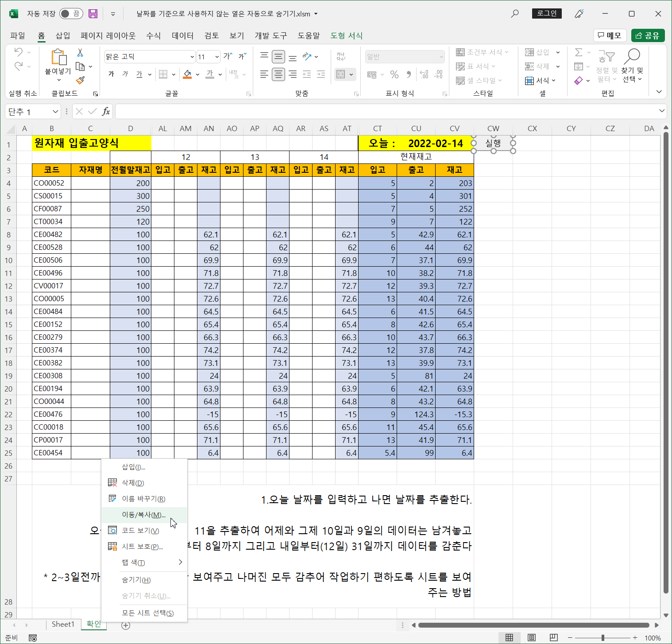Viewport: 672px width, 644px height.
Task: Expand the formula bar
Action: (x=662, y=111)
